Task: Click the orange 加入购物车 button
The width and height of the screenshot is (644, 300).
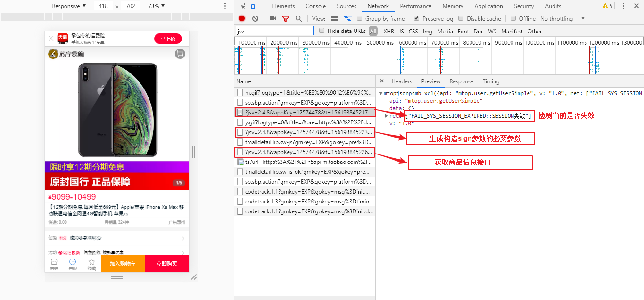Action: [x=123, y=264]
